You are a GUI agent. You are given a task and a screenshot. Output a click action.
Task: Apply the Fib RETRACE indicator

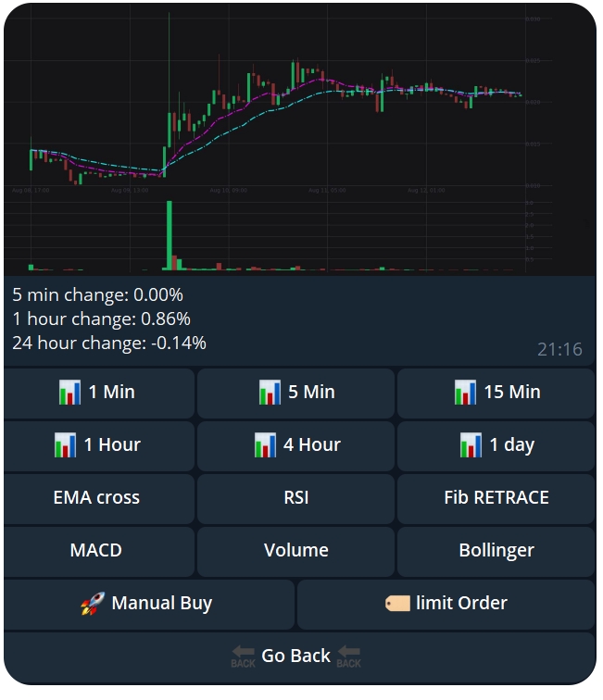[496, 498]
